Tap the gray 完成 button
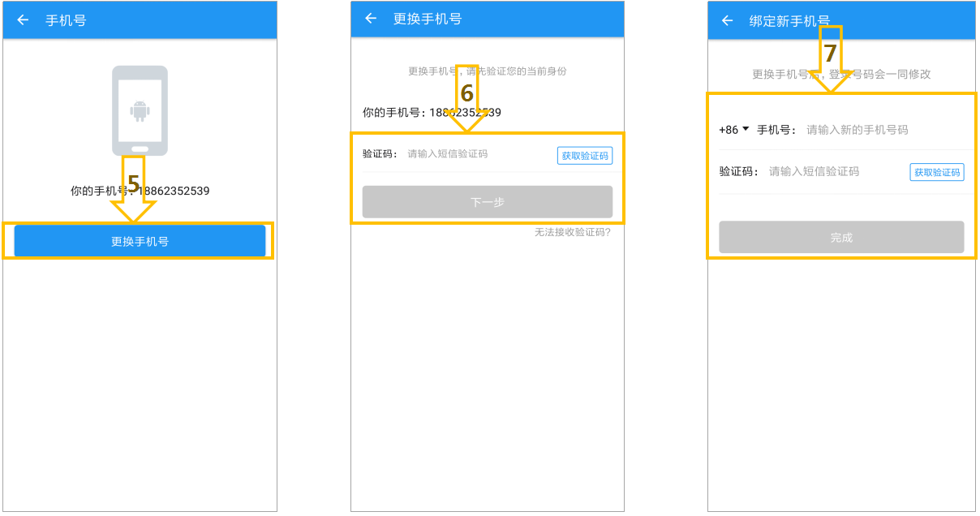This screenshot has width=980, height=516. (x=841, y=237)
